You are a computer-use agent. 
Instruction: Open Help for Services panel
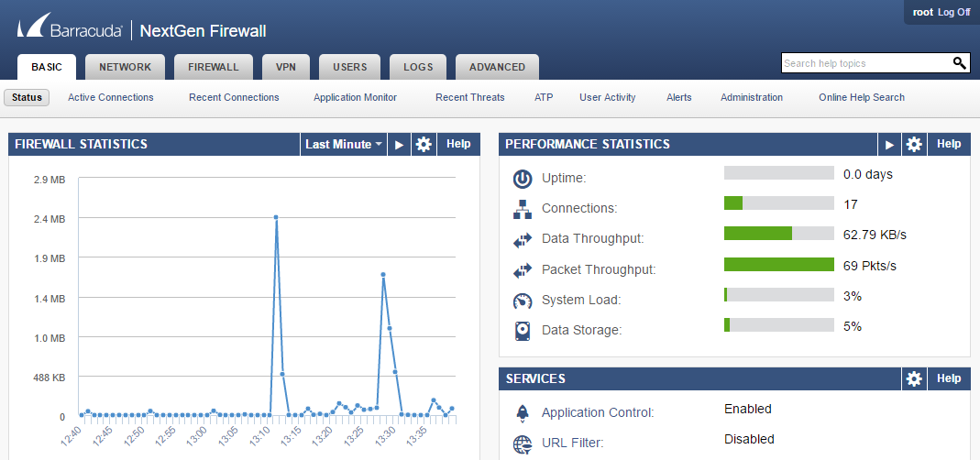(949, 378)
